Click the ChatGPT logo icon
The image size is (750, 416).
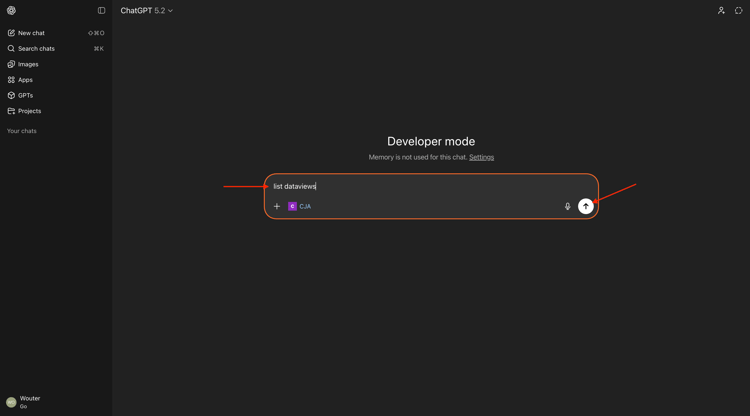11,11
